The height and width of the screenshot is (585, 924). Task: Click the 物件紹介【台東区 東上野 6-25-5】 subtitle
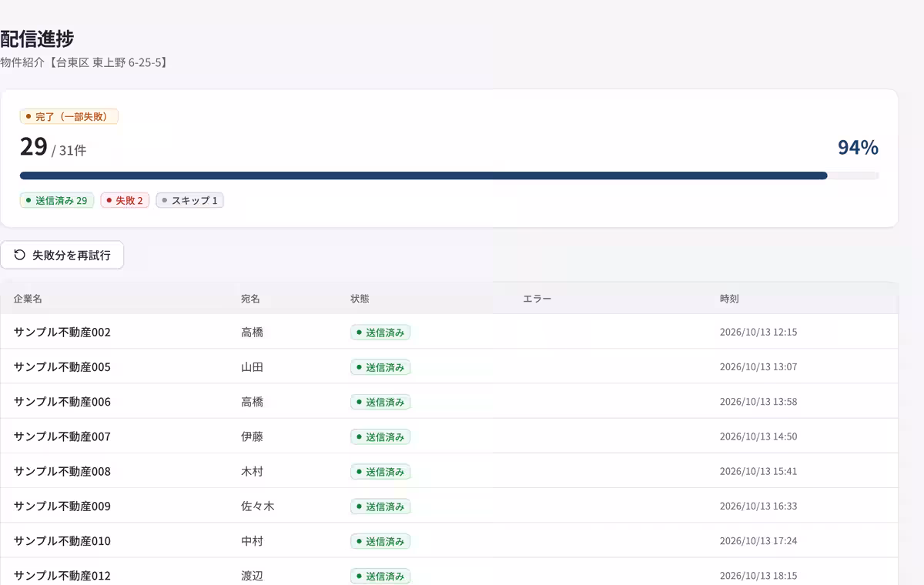point(84,62)
